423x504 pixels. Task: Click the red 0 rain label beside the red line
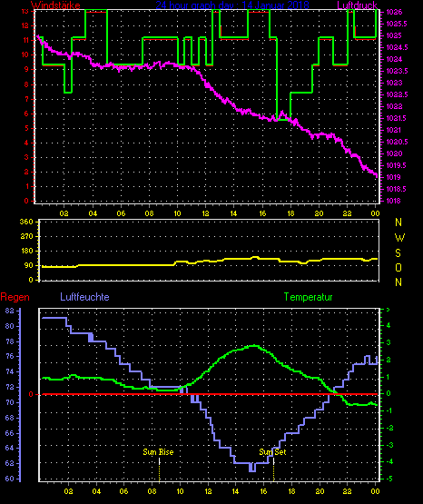coord(31,394)
